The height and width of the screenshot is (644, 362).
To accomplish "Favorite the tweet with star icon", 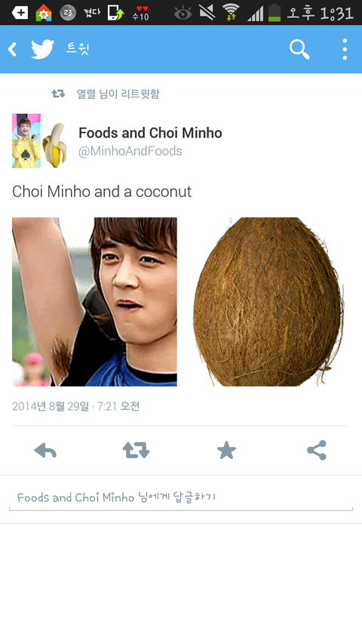I will coord(226,451).
